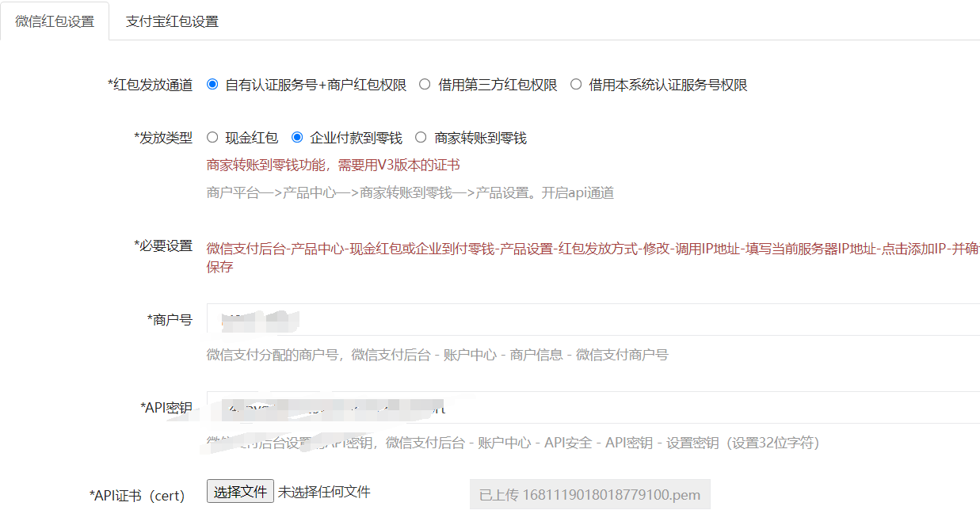
Task: Click the *API证书（cert） field label
Action: coord(137,496)
